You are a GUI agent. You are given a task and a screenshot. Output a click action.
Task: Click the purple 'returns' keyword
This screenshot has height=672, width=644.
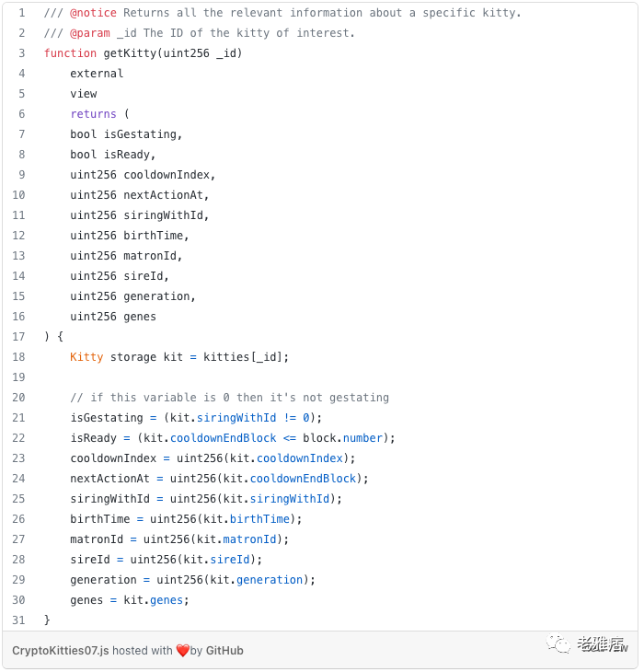click(x=93, y=114)
